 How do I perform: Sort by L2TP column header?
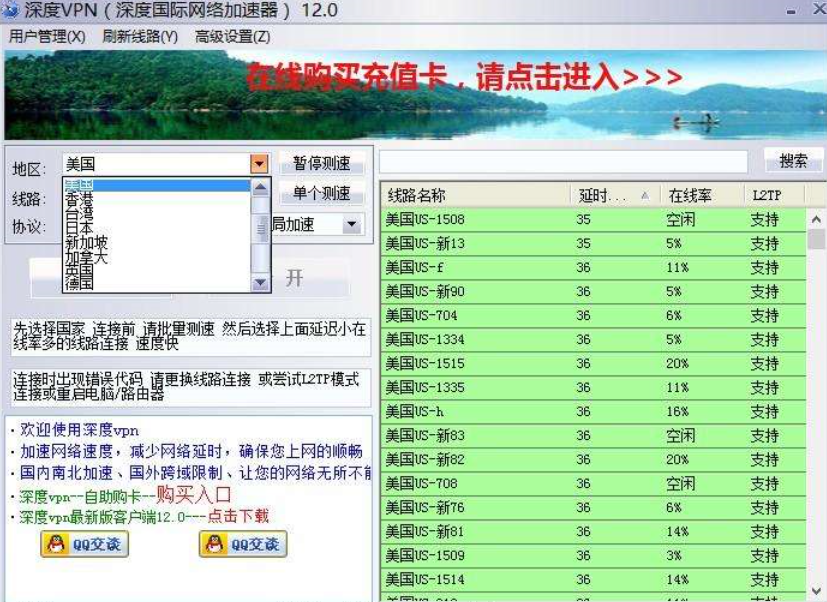tap(775, 196)
